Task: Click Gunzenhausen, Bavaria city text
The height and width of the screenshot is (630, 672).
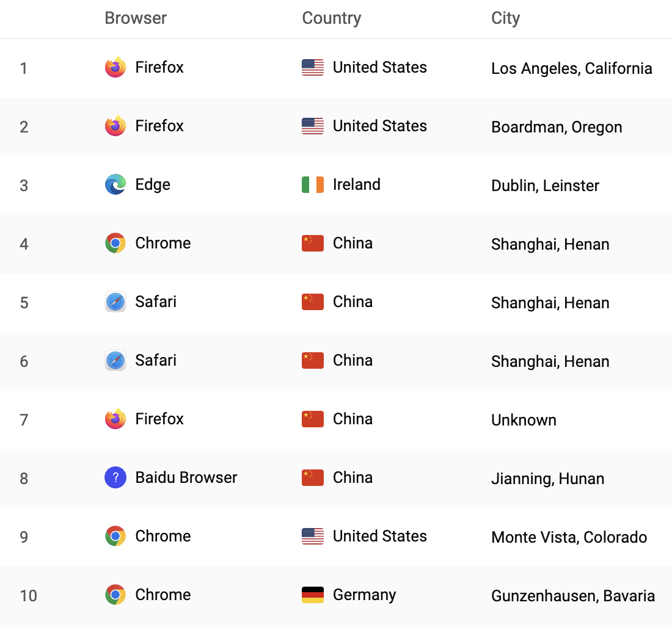Action: click(572, 596)
